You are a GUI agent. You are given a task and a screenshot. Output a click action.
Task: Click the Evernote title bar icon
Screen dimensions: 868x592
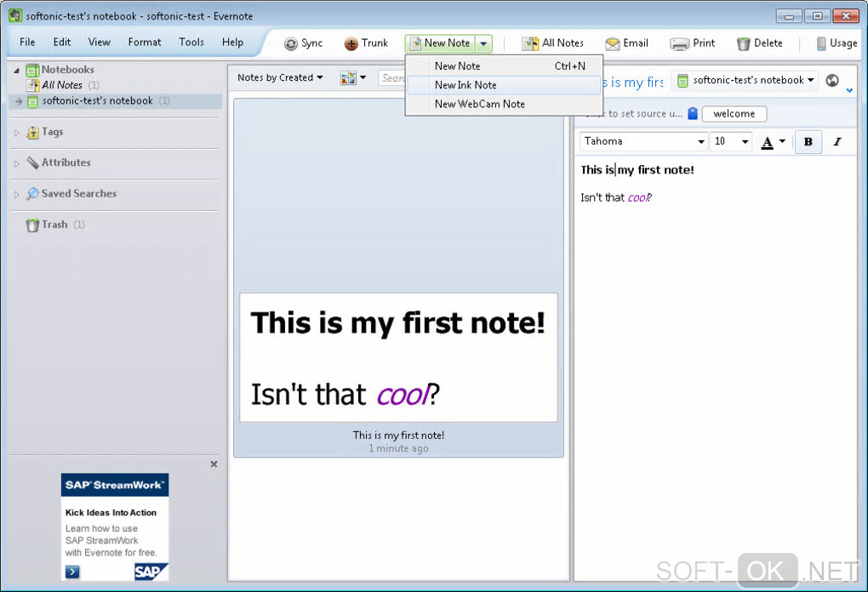[15, 15]
